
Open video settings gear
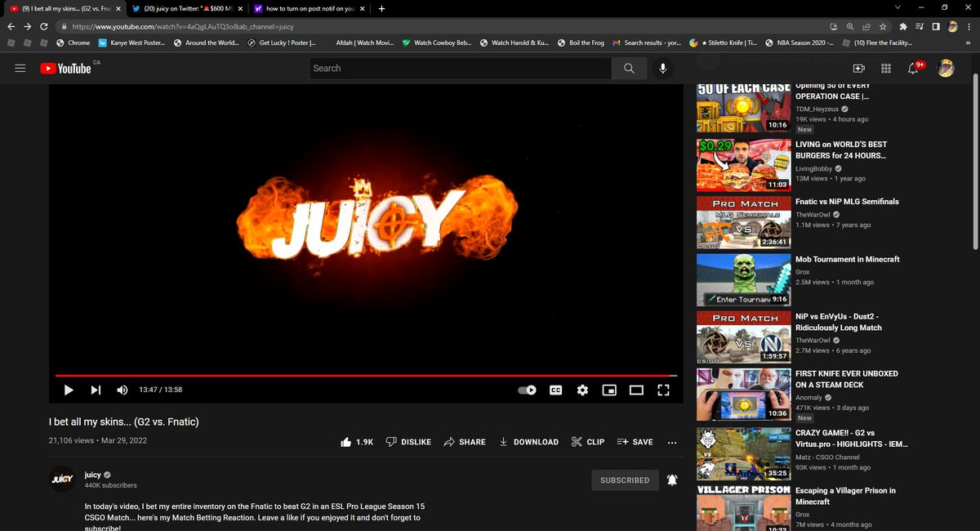click(x=582, y=390)
